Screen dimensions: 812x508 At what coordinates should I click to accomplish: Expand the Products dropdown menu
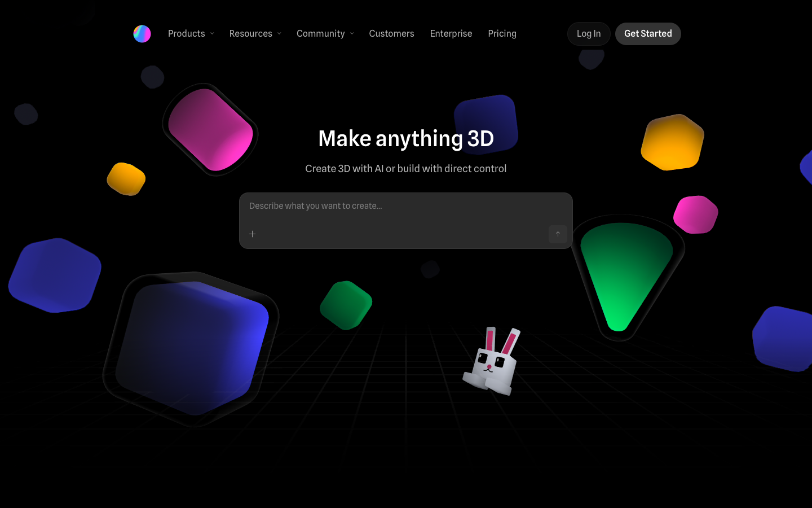tap(191, 34)
